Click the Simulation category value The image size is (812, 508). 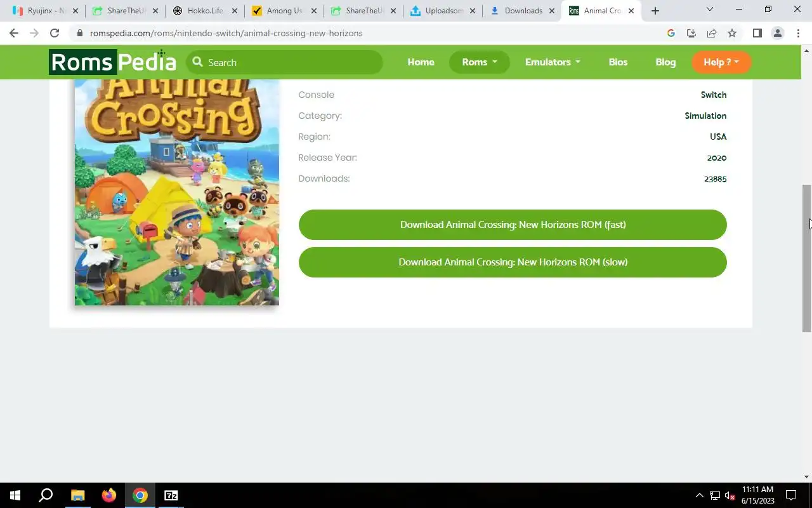[705, 116]
